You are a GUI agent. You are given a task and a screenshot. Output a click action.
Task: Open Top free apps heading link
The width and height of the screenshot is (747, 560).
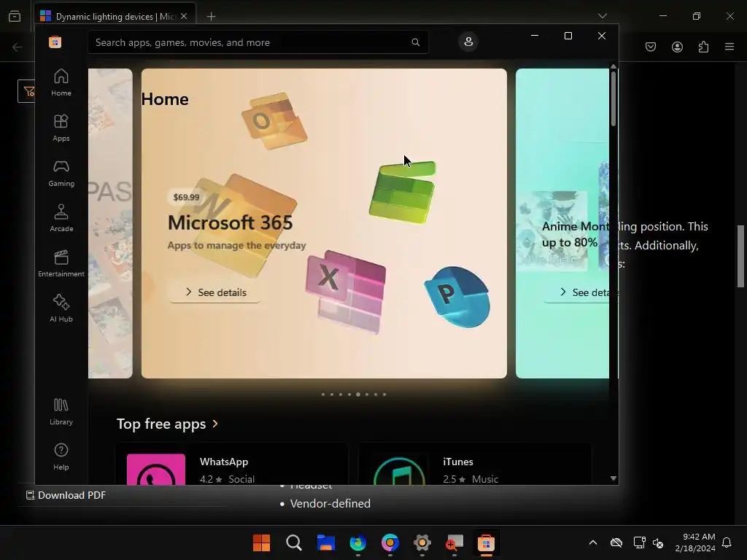point(161,424)
